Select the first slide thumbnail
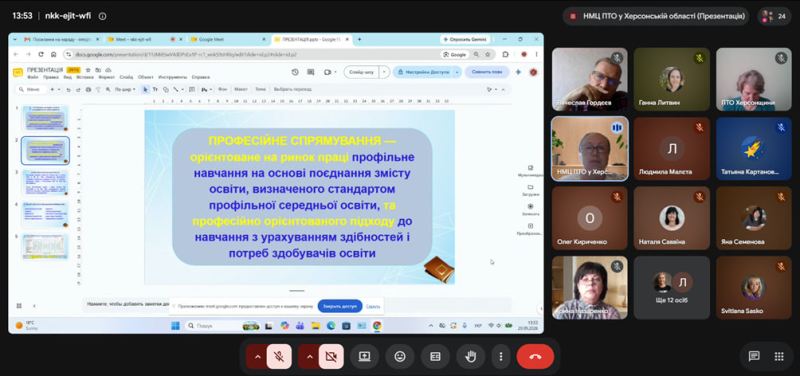This screenshot has width=800, height=376. pyautogui.click(x=45, y=118)
